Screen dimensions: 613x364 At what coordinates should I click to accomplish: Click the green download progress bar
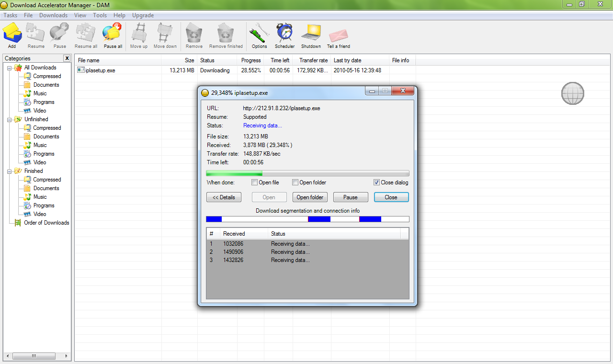[x=307, y=173]
